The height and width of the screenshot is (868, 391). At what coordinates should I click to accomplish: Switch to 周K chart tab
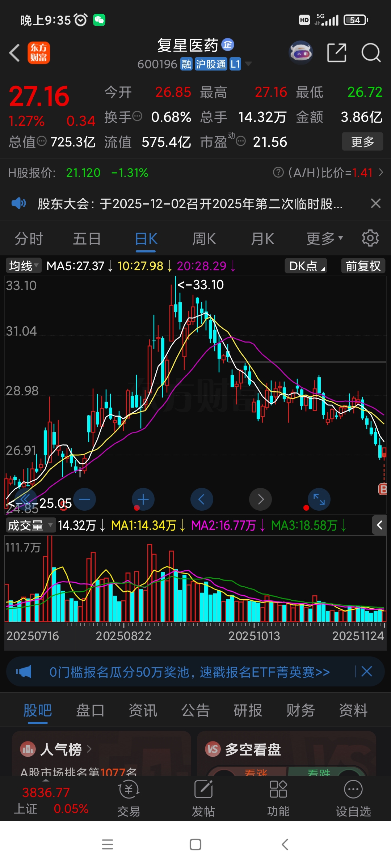pos(204,239)
